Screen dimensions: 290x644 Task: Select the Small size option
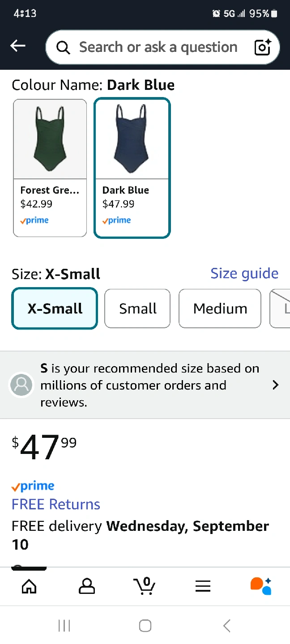[137, 309]
